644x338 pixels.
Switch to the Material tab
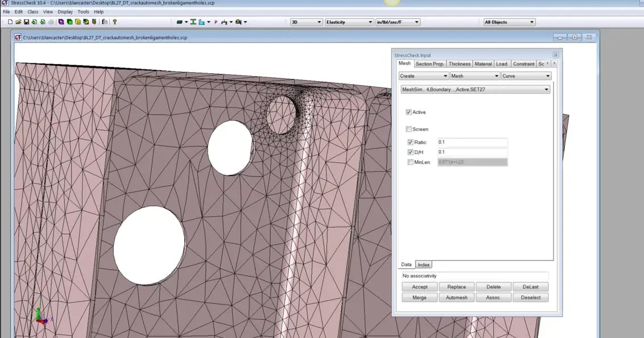point(484,64)
